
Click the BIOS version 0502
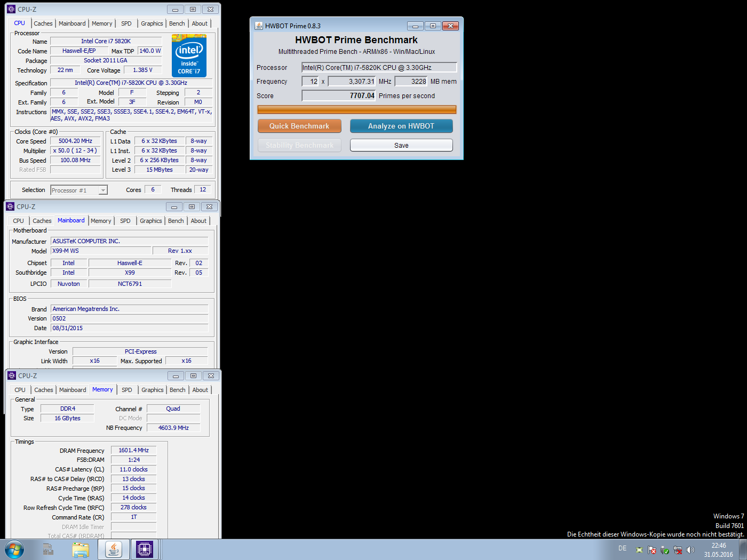[x=129, y=318]
